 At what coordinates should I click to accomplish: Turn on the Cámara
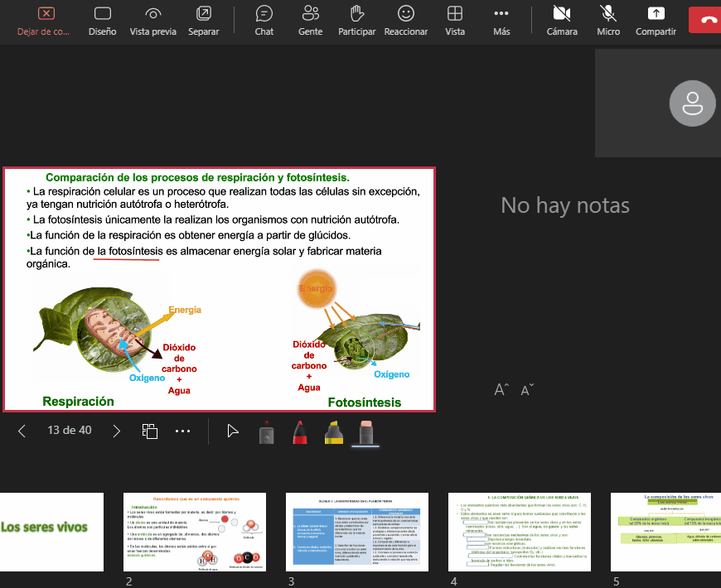[x=562, y=22]
